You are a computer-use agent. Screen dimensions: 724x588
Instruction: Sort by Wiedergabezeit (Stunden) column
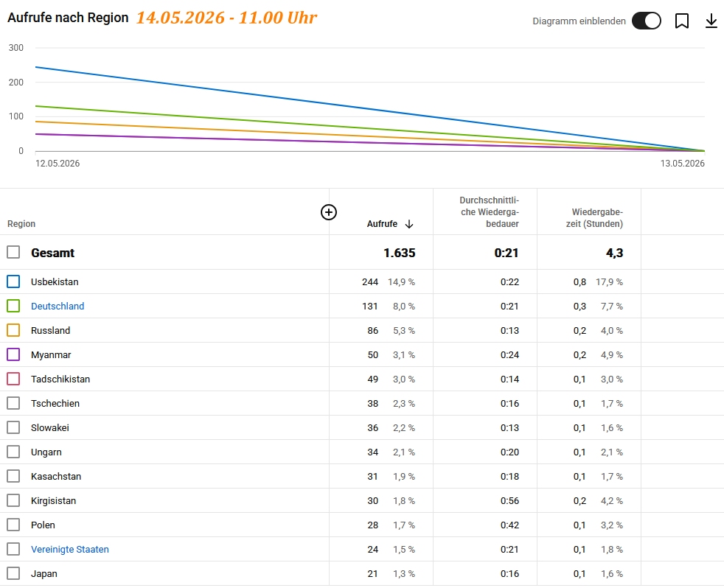coord(594,218)
